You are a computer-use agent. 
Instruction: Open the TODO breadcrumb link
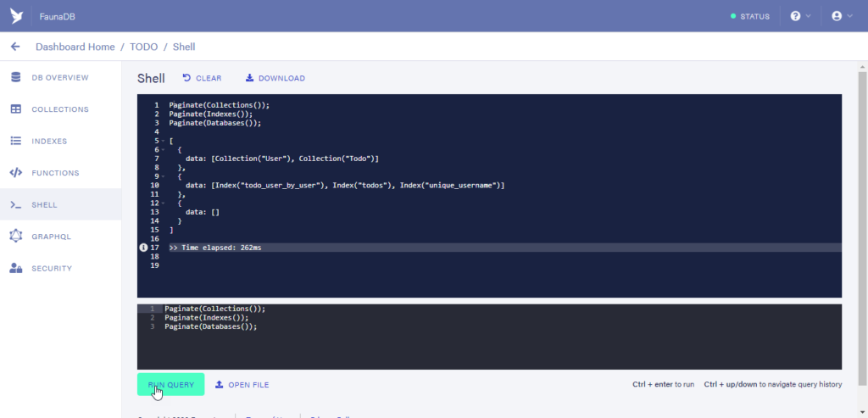[143, 47]
